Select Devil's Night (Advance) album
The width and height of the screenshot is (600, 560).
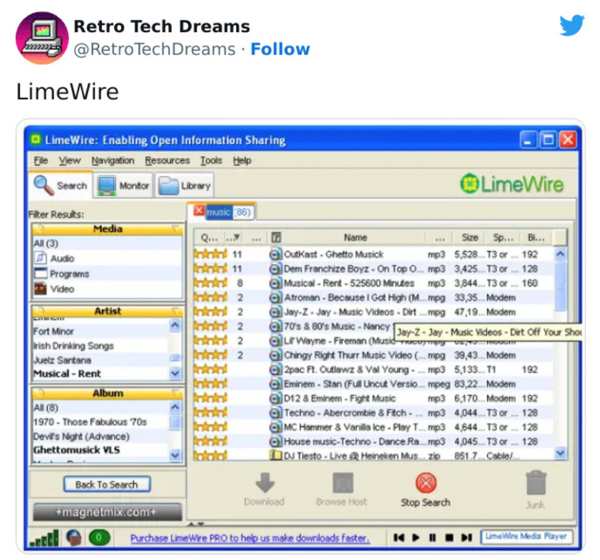(x=82, y=436)
